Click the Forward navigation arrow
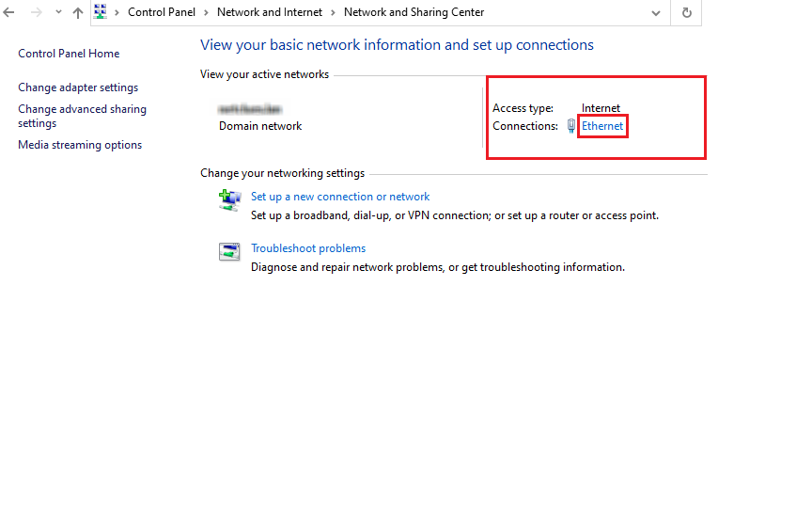The width and height of the screenshot is (812, 508). pyautogui.click(x=37, y=12)
